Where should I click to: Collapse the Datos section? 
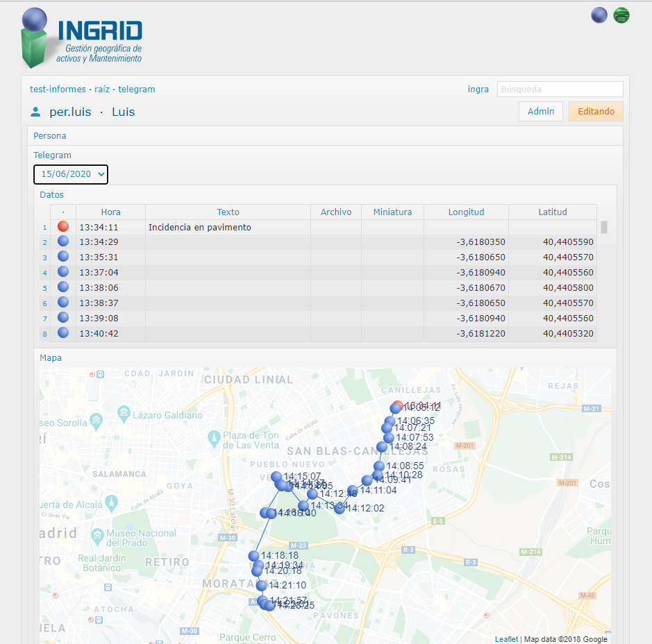(51, 195)
